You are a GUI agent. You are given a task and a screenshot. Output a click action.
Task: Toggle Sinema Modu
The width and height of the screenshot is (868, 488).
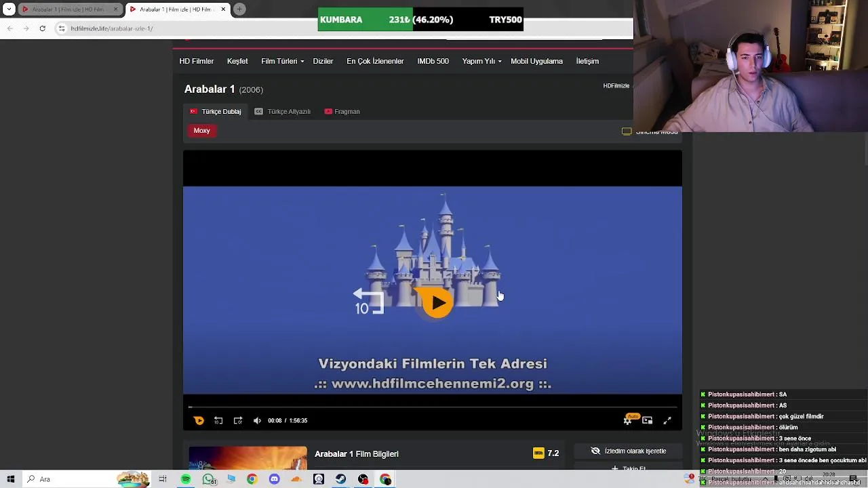(650, 131)
